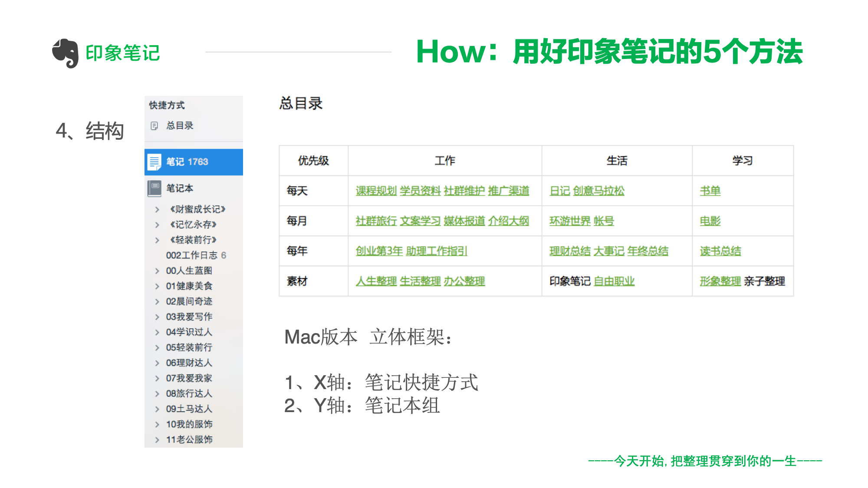868x488 pixels.
Task: Expand the 04学识过人 notebook stack
Action: coord(157,332)
